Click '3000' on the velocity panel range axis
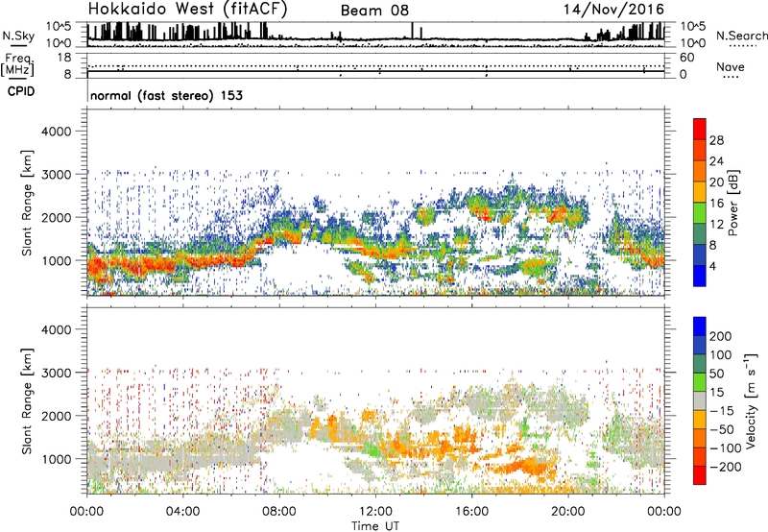 pos(57,373)
